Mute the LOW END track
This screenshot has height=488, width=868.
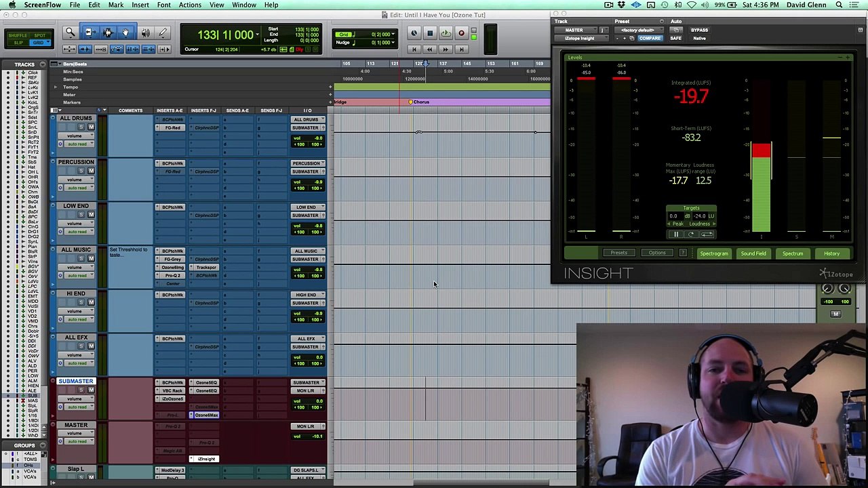(91, 215)
